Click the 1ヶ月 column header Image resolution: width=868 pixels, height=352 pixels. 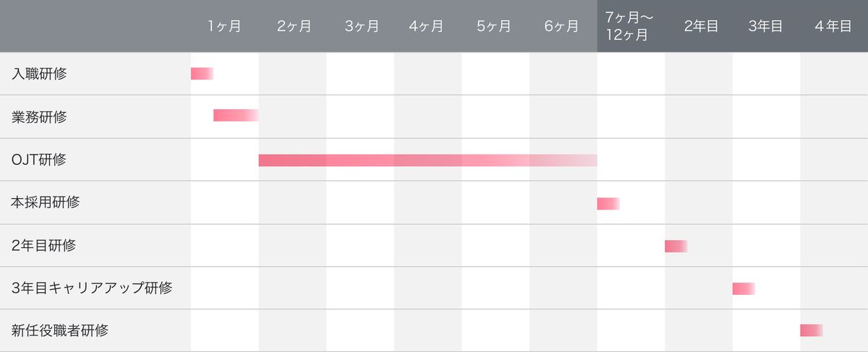(224, 27)
